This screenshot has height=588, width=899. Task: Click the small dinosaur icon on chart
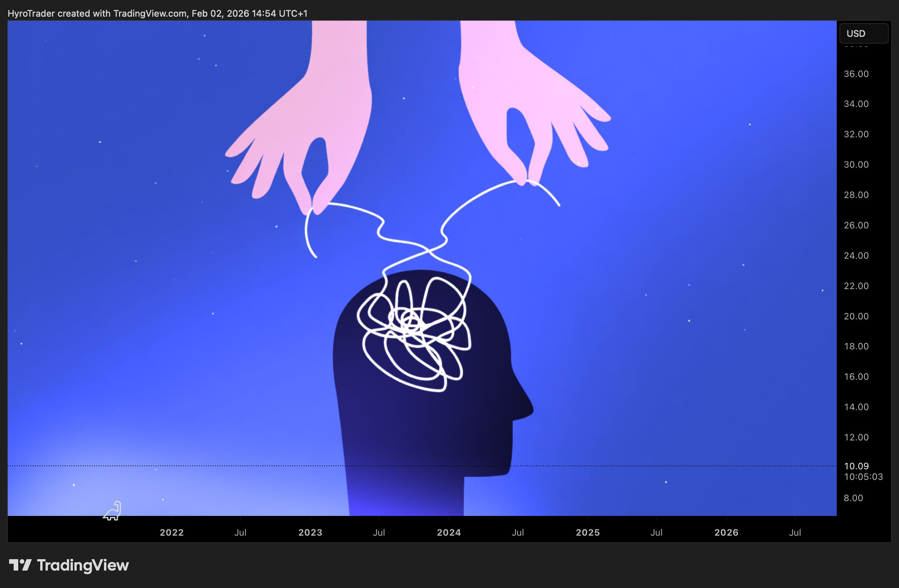coord(112,511)
